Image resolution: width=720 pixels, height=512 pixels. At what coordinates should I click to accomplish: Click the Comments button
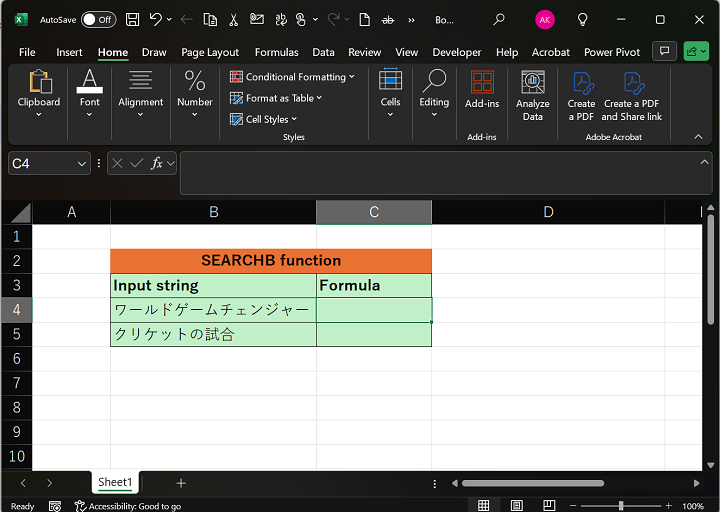click(x=663, y=51)
